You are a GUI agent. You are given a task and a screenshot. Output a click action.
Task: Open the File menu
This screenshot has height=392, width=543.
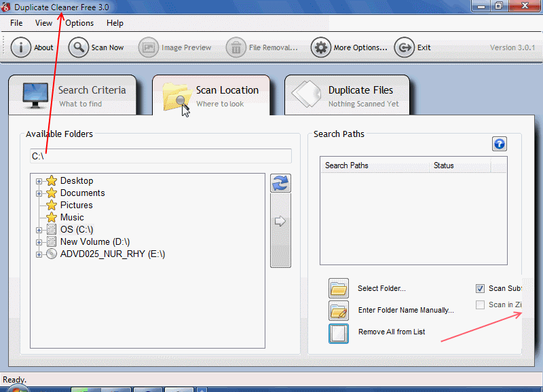pyautogui.click(x=16, y=23)
